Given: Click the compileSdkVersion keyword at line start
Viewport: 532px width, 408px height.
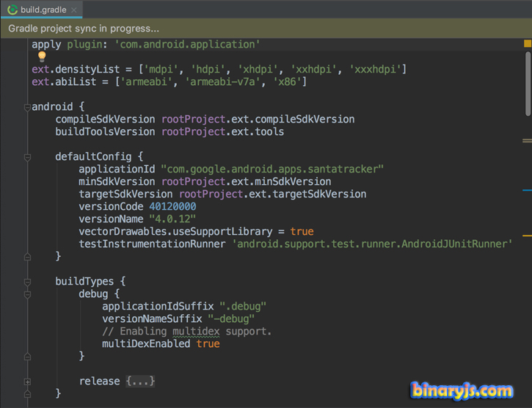Looking at the screenshot, I should [105, 119].
